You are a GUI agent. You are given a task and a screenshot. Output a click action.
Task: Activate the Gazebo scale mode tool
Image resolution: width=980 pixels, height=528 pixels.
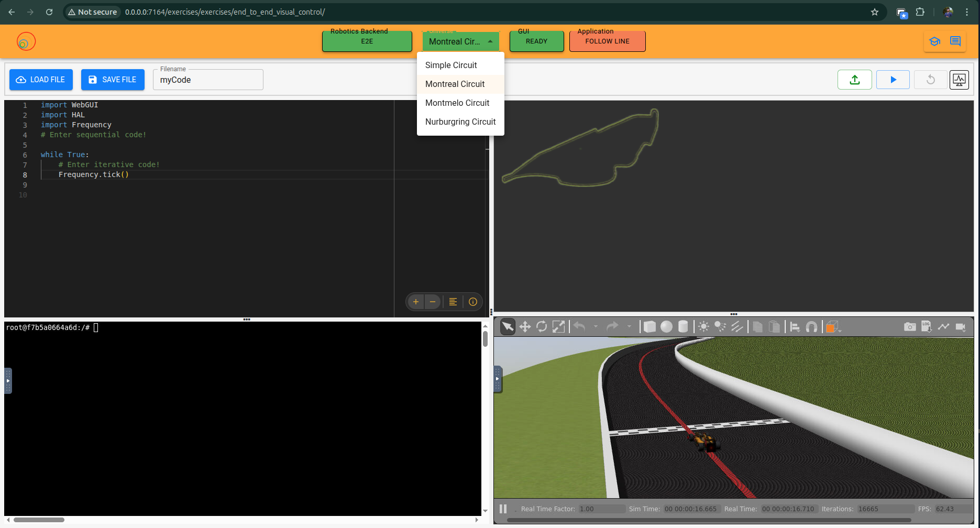(558, 327)
